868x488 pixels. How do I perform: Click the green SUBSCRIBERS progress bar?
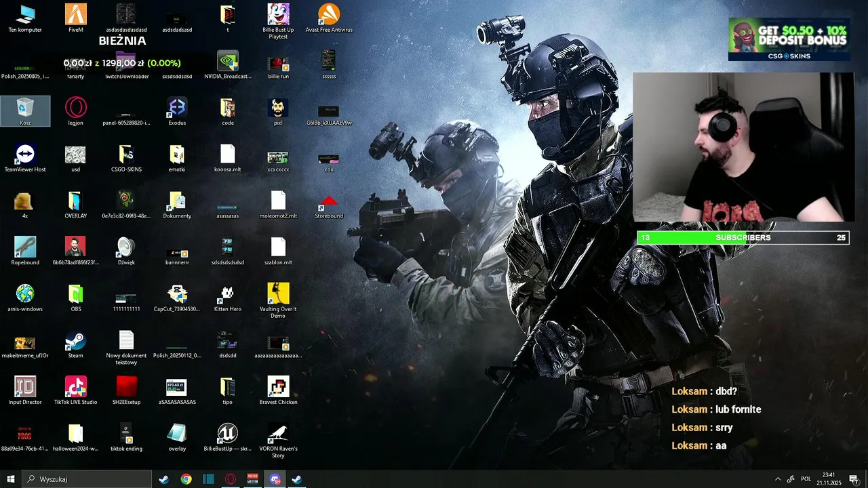coord(743,238)
